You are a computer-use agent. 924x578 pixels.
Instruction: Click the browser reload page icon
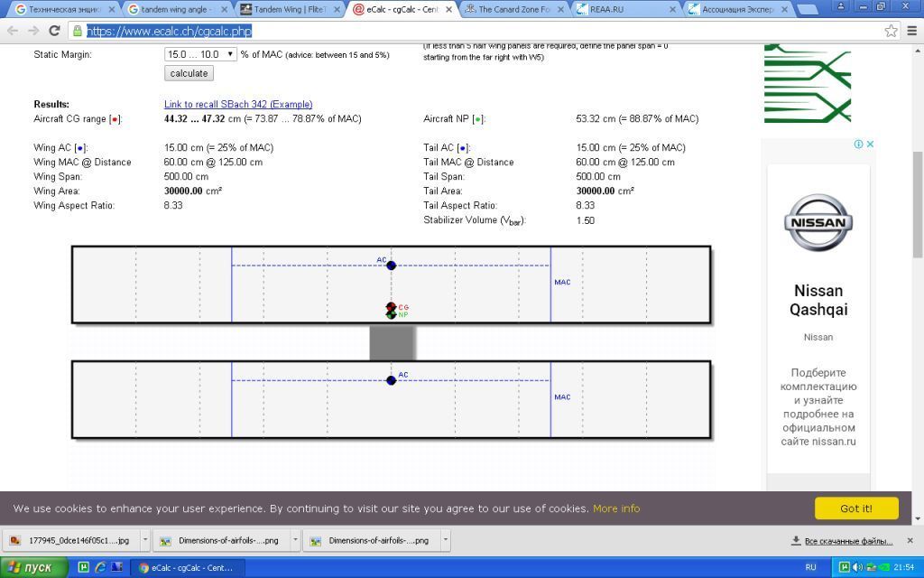click(x=54, y=31)
